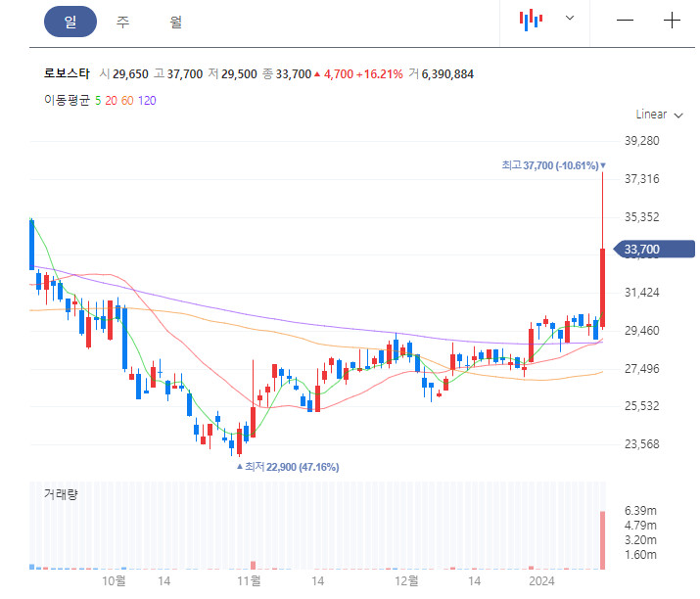Click the 6.39m volume axis label
The width and height of the screenshot is (700, 599).
pyautogui.click(x=640, y=511)
